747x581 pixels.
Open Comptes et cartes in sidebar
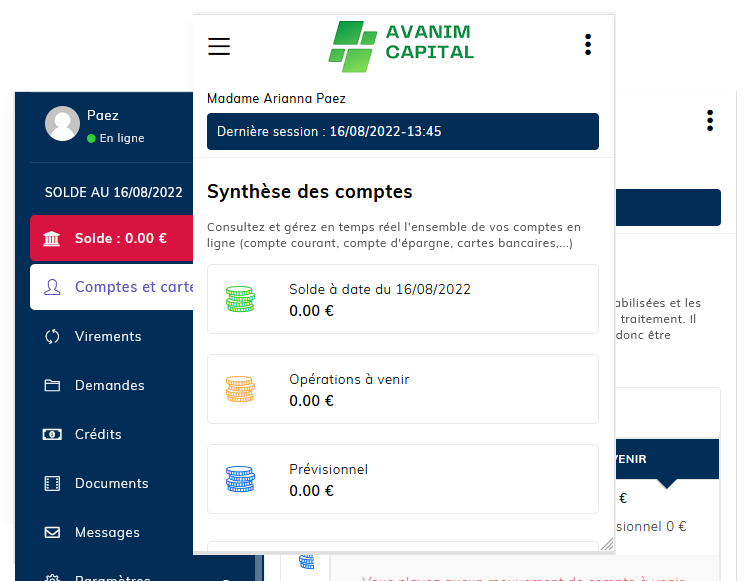point(111,287)
